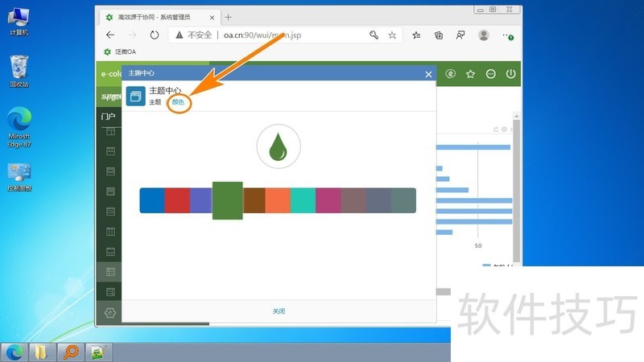Image resolution: width=644 pixels, height=362 pixels.
Task: Pick the magenta color swatch
Action: pos(328,200)
